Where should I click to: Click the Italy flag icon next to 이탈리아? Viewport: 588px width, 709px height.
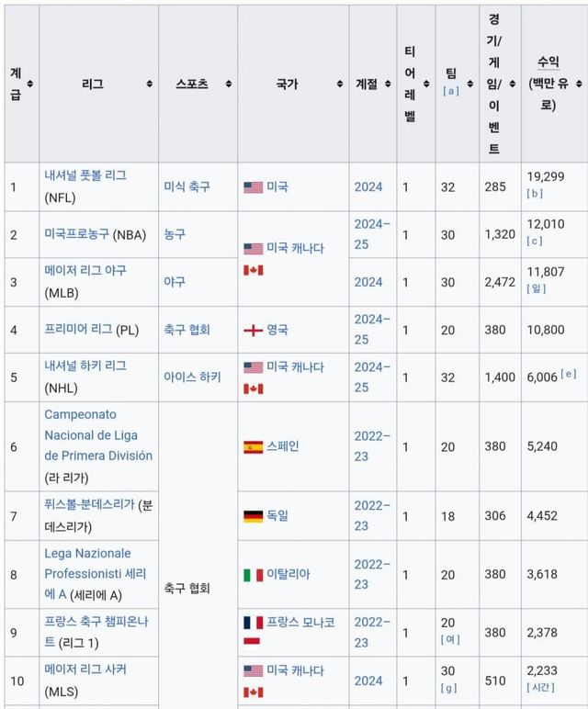pyautogui.click(x=253, y=574)
